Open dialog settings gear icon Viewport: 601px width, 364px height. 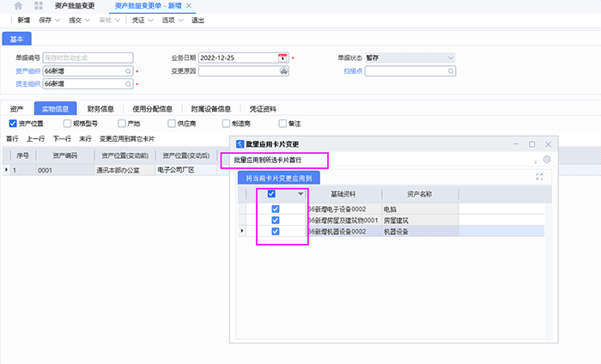[x=547, y=160]
